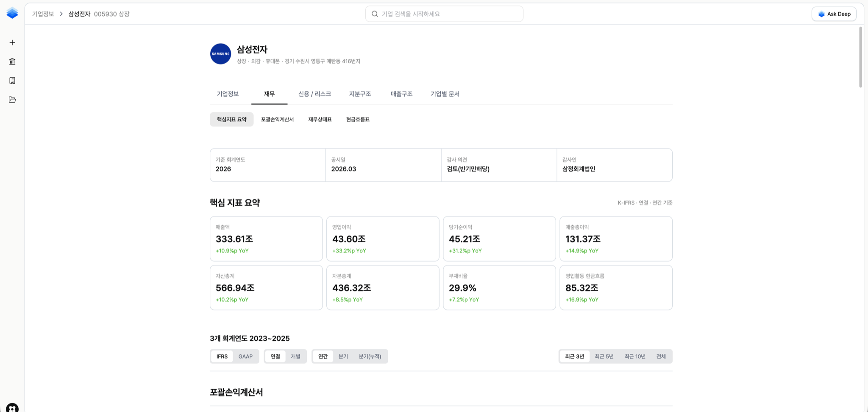Select the 연간 annual period option
Viewport: 868px width, 412px height.
coord(323,356)
